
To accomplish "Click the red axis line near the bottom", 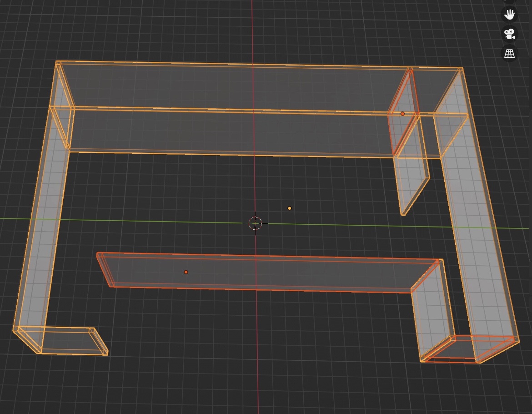I will [256, 364].
